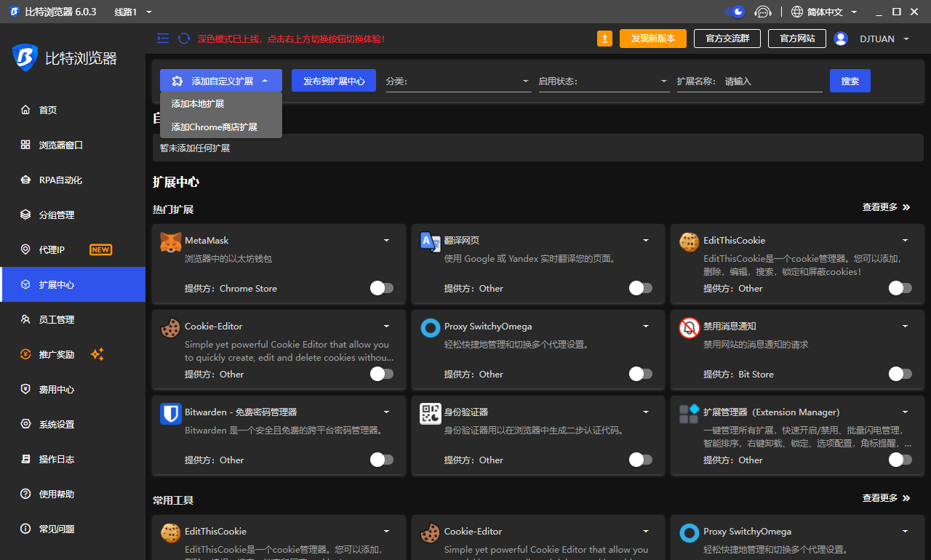
Task: Open the customer service headset icon
Action: pyautogui.click(x=762, y=12)
